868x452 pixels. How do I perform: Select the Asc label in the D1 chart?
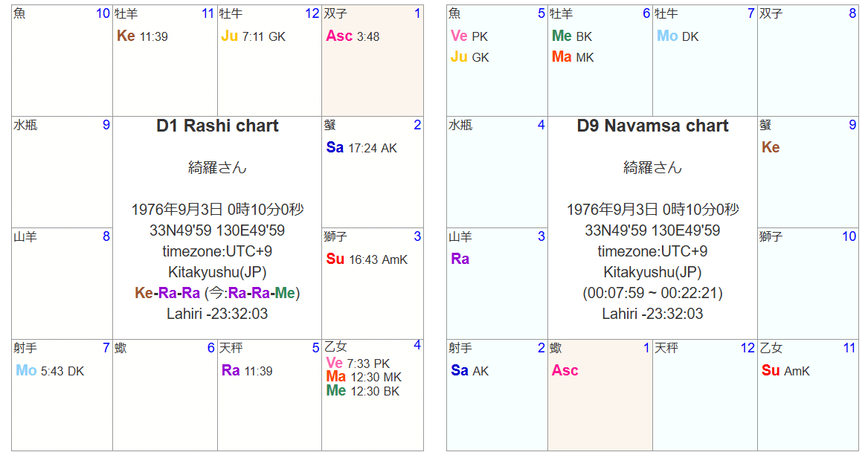[339, 36]
